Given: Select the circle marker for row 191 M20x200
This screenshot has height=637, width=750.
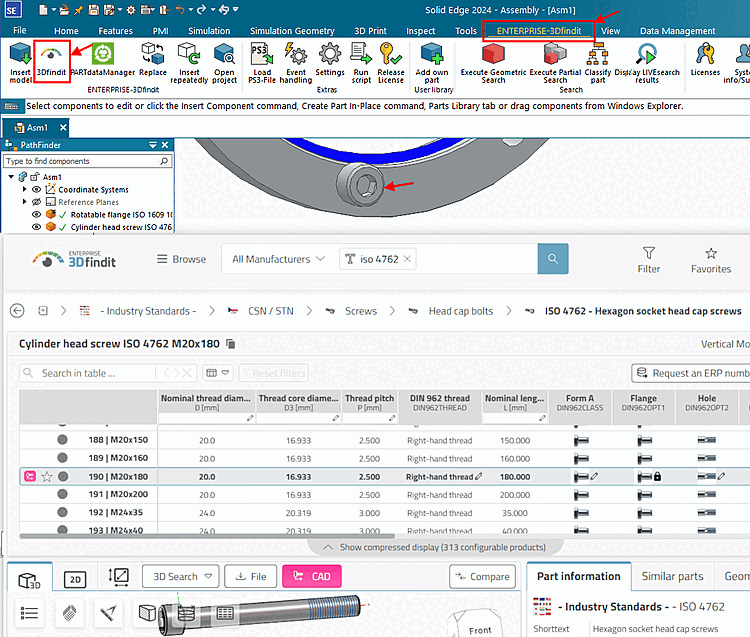Looking at the screenshot, I should click(x=62, y=494).
